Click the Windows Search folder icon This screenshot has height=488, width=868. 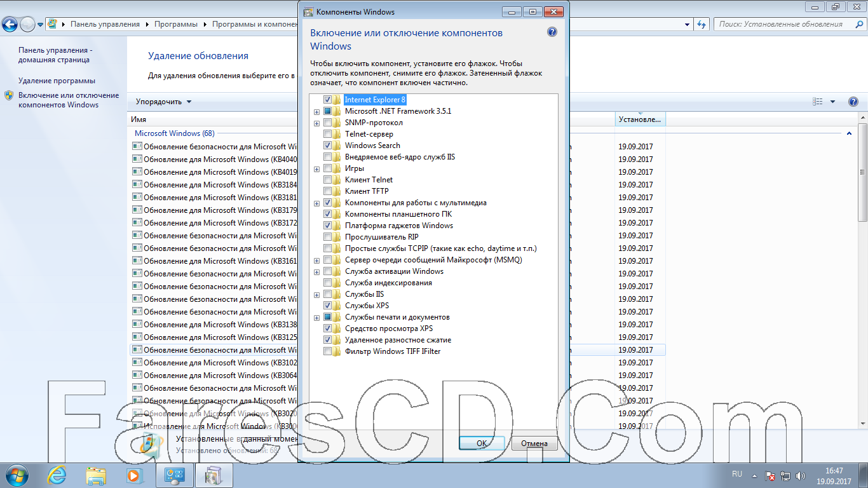337,146
